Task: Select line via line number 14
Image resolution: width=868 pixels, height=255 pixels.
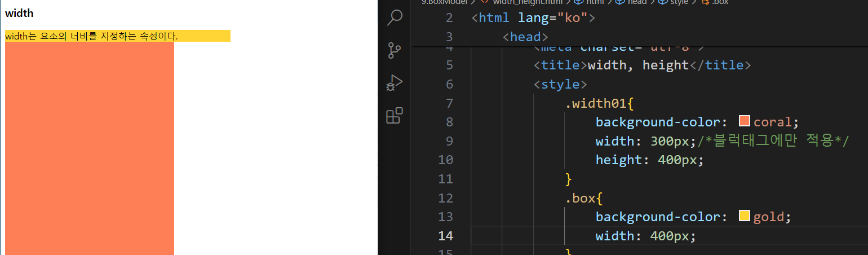Action: pyautogui.click(x=445, y=236)
